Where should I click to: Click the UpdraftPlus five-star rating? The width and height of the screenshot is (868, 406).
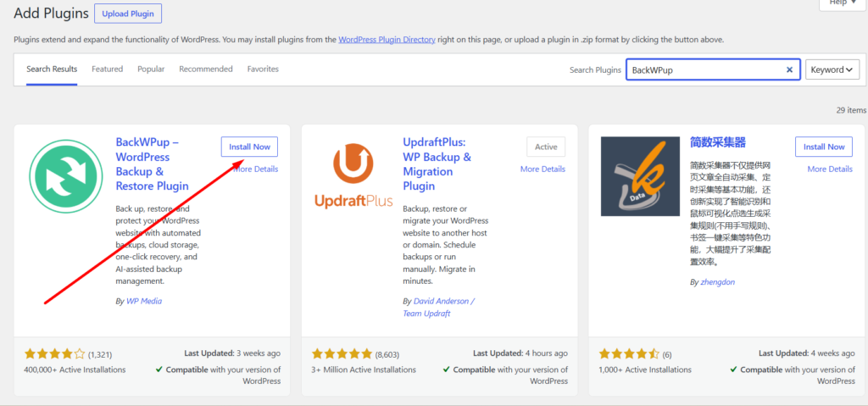(342, 354)
